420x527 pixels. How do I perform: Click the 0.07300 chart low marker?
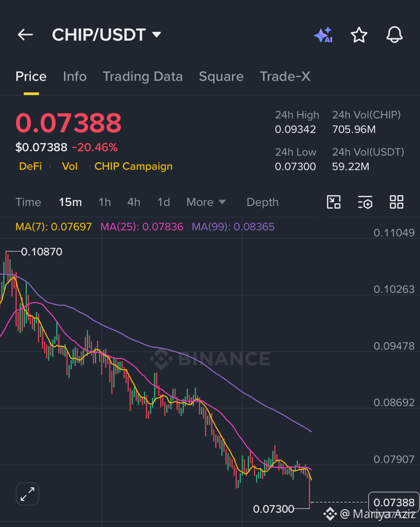click(x=273, y=509)
